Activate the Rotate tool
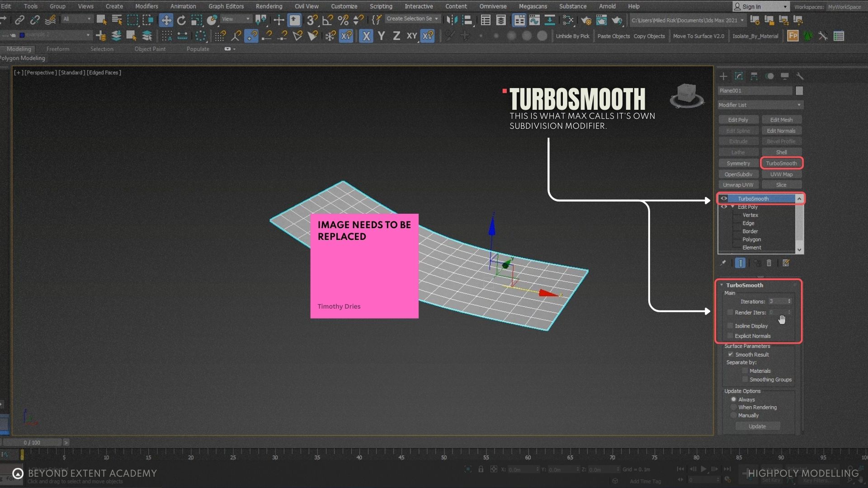 pos(181,20)
